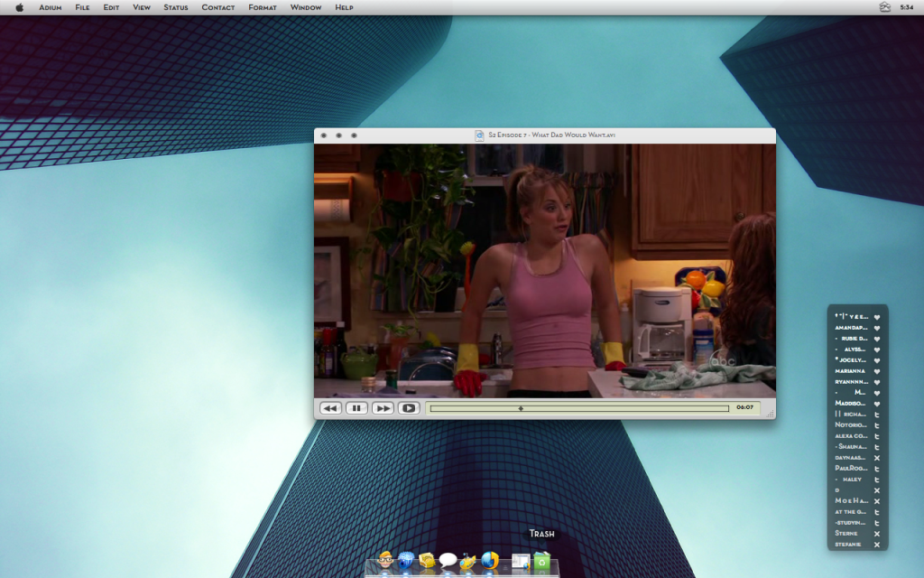Viewport: 924px width, 578px height.
Task: Click the heart icon beside Jocely… contact
Action: click(x=877, y=360)
